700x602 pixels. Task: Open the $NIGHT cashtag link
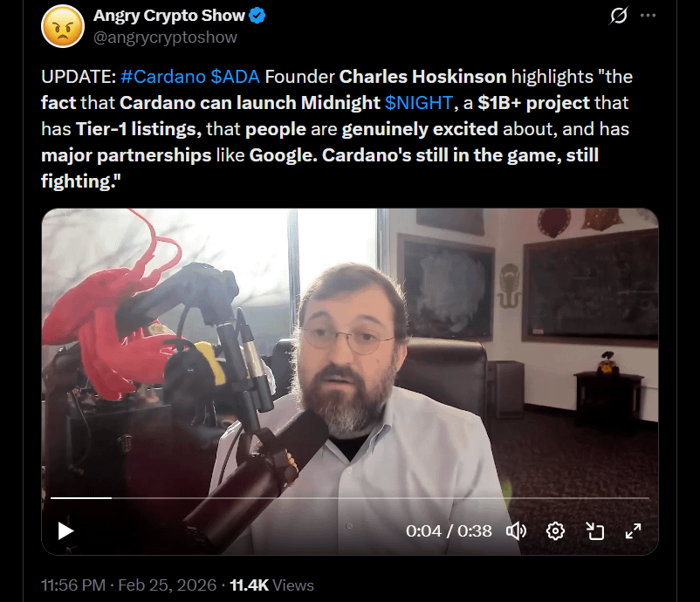[x=419, y=103]
